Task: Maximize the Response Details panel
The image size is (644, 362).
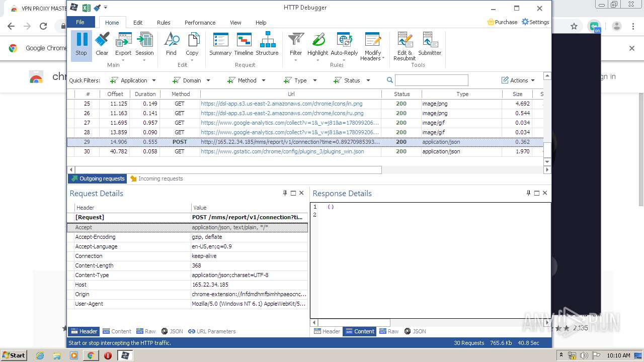Action: (x=537, y=193)
